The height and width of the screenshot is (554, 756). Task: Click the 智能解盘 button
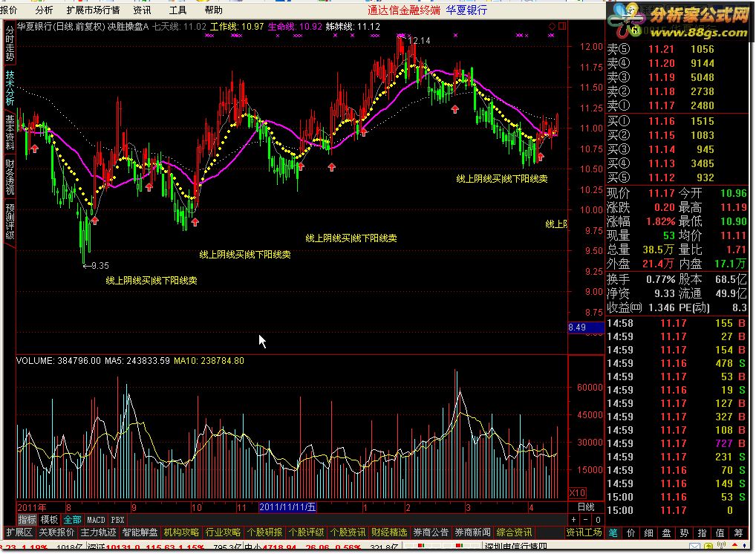coord(140,532)
